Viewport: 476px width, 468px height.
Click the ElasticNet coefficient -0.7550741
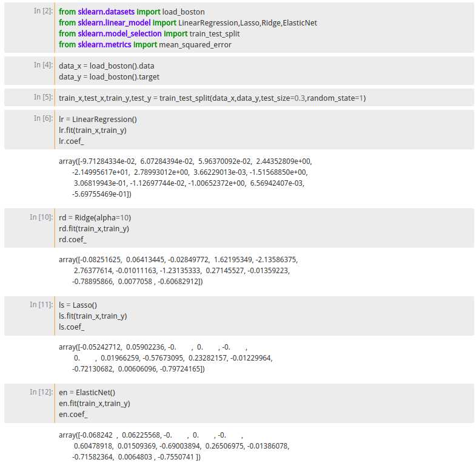pos(176,457)
